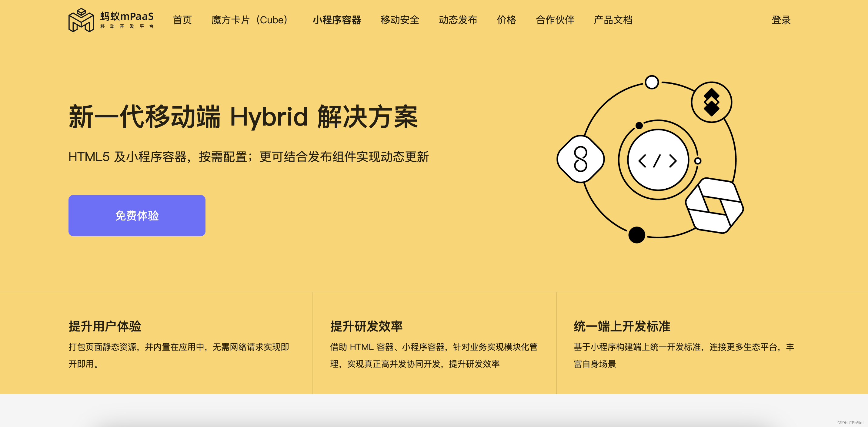
Task: Click the stacked diamonds icon in circle
Action: click(x=711, y=102)
